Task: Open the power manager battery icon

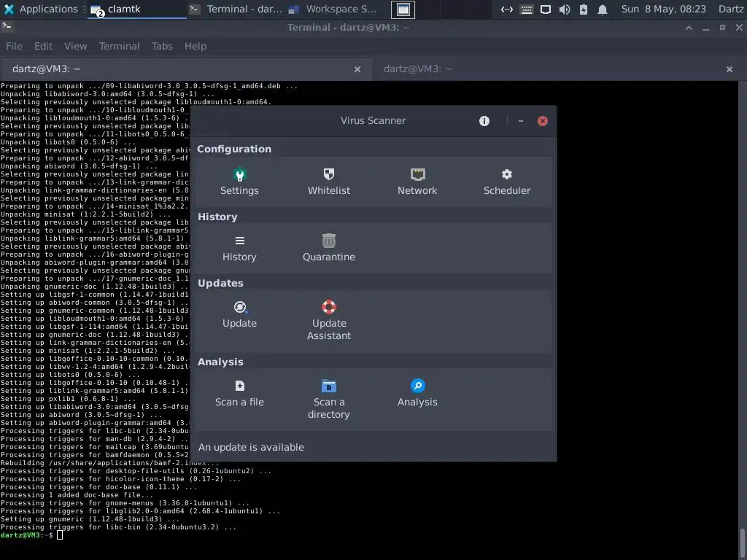Action: 584,9
